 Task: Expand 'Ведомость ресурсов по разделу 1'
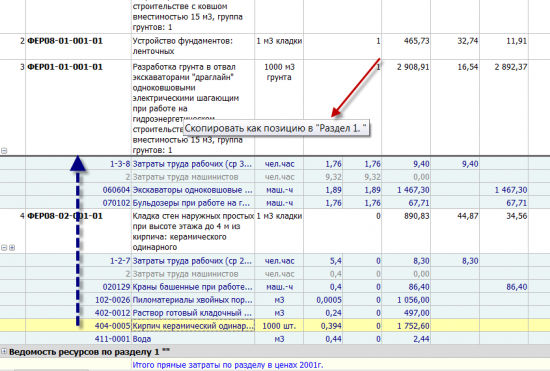coord(4,351)
